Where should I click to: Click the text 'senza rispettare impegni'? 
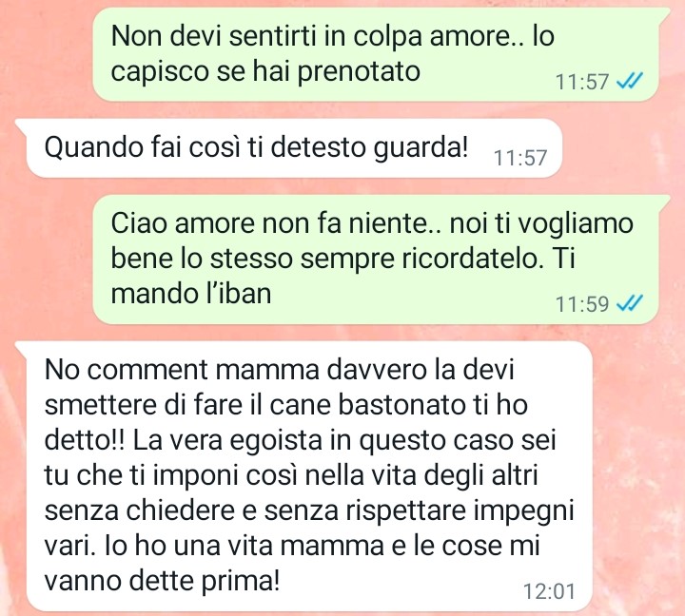pos(419,510)
